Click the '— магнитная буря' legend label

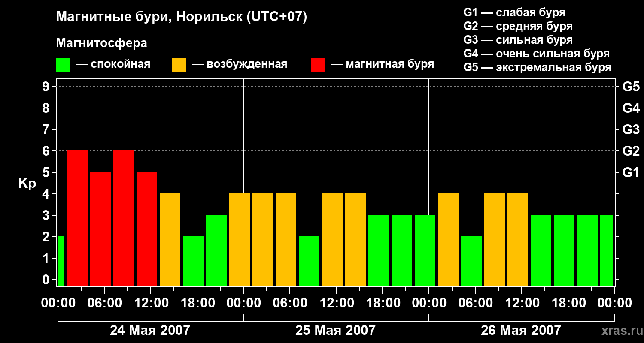383,64
